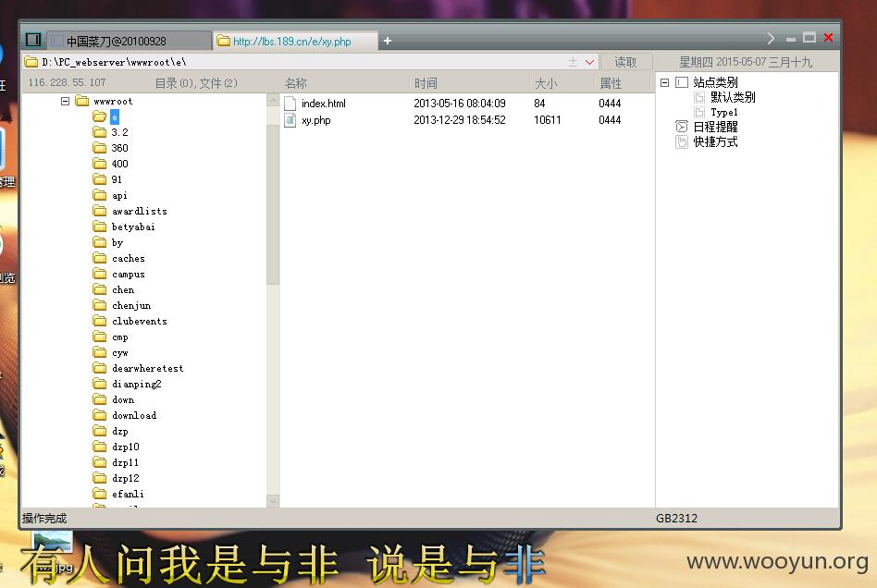Click the caches folder icon
The image size is (877, 588).
pos(100,258)
